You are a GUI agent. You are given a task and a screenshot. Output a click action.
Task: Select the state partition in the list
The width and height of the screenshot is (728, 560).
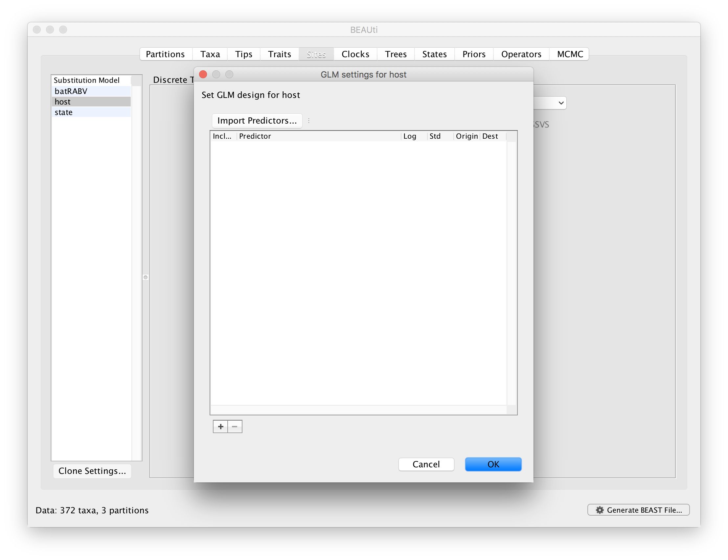91,112
